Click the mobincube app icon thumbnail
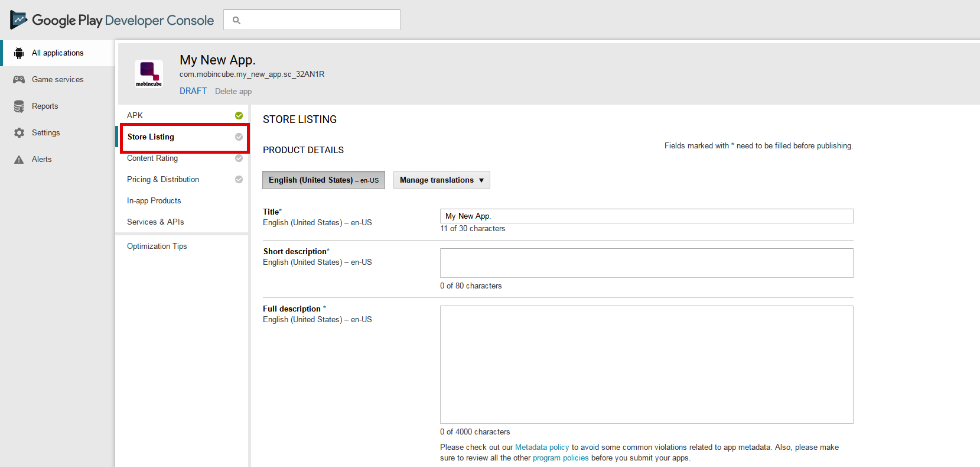This screenshot has height=467, width=980. pyautogui.click(x=149, y=74)
